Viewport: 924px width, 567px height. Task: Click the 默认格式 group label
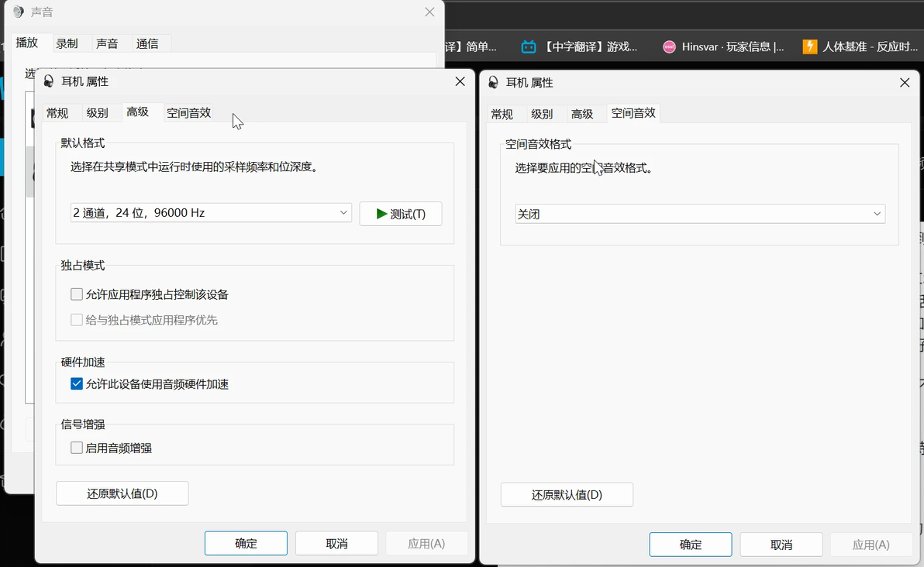pyautogui.click(x=82, y=143)
